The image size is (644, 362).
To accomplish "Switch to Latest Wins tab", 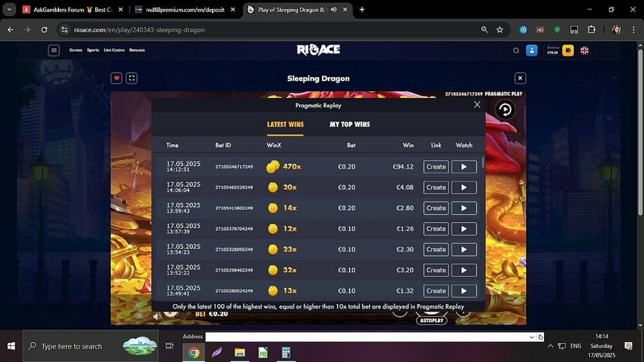I will [x=285, y=124].
